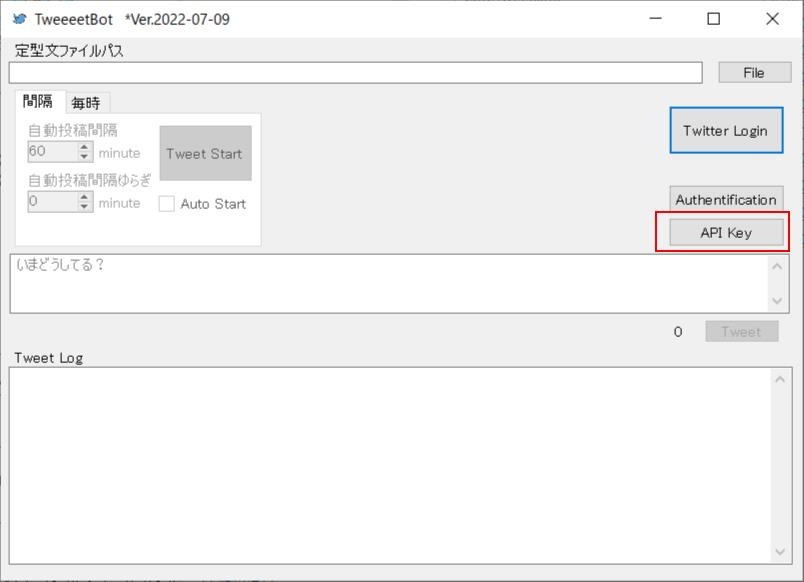Click the Tweet Log scroll up arrow
The width and height of the screenshot is (804, 582).
click(x=780, y=380)
